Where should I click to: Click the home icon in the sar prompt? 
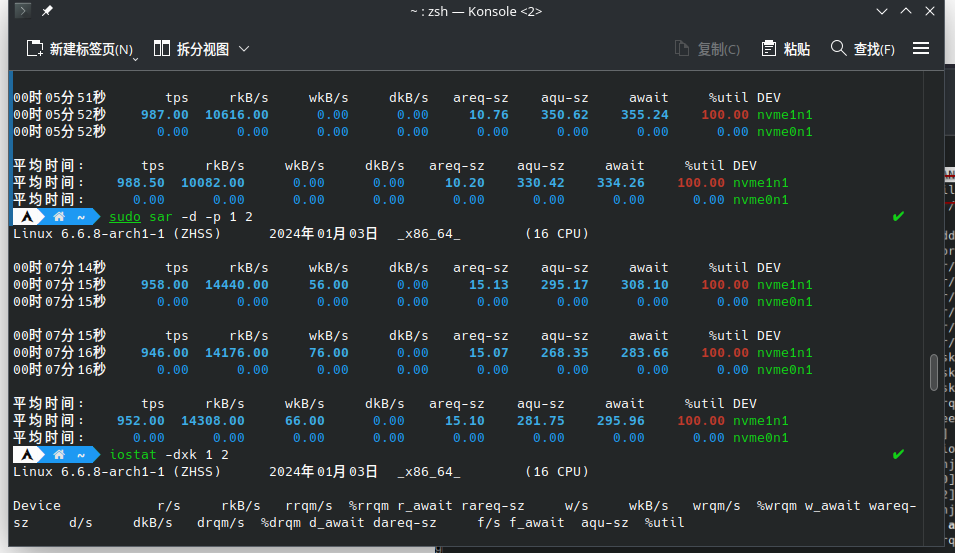click(60, 216)
